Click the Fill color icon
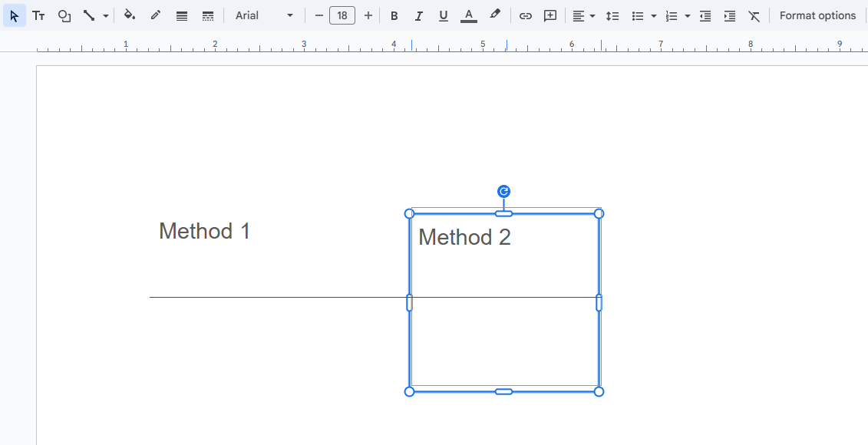This screenshot has width=868, height=445. pos(128,15)
